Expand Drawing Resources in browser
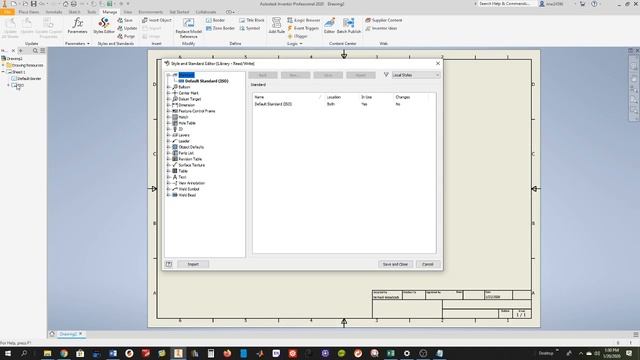Viewport: 640px width, 360px height. [3, 65]
